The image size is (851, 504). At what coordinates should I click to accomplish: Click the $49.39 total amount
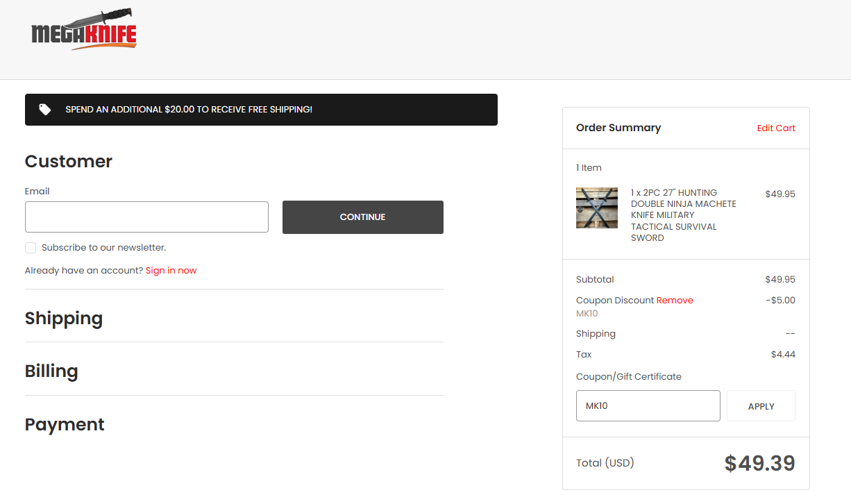coord(760,463)
